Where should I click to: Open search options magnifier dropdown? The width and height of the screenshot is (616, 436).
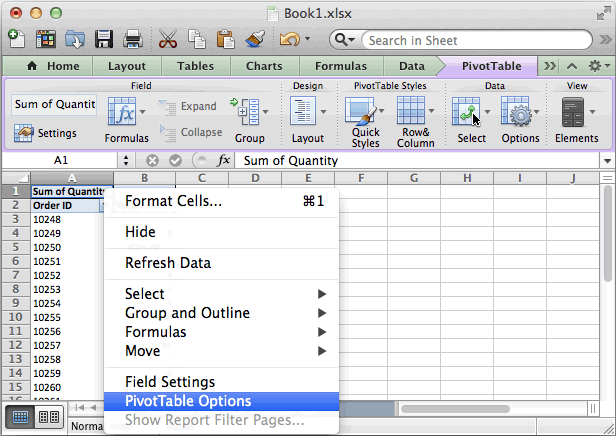tap(345, 40)
